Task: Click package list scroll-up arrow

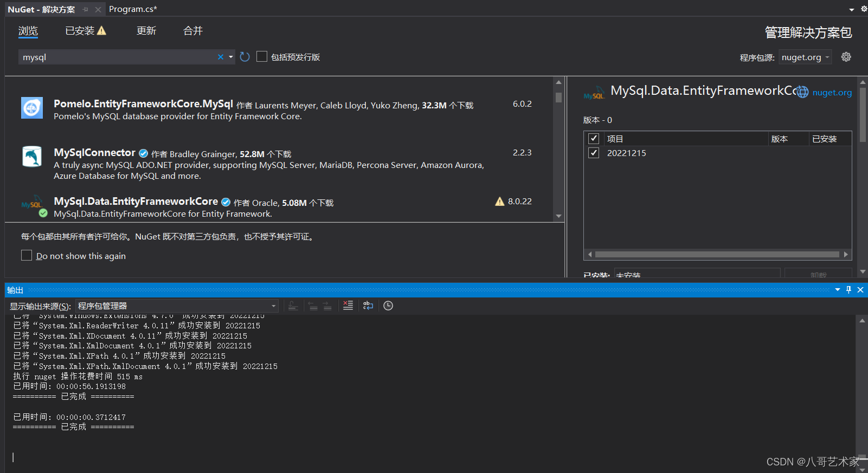Action: coord(558,82)
